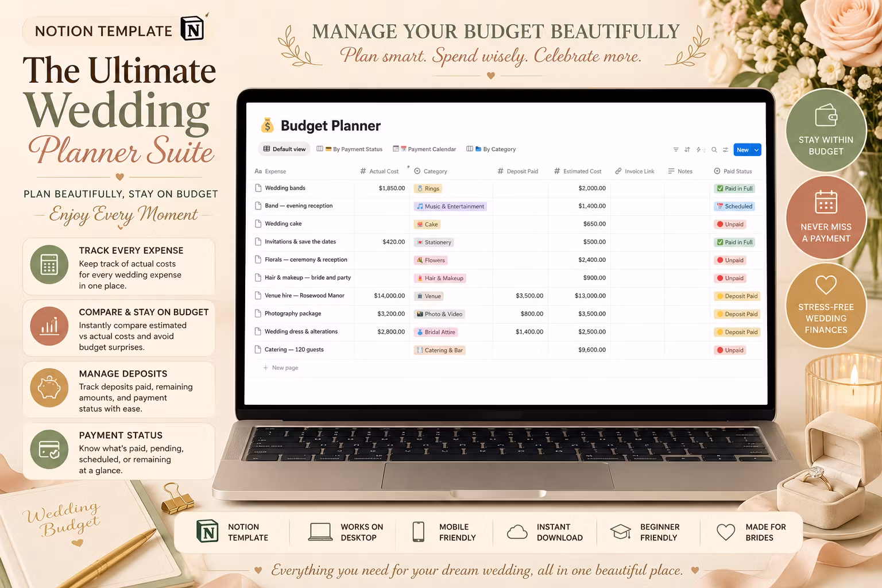Viewport: 882px width, 588px height.
Task: Select the Bridal Attire category tag
Action: pos(436,332)
